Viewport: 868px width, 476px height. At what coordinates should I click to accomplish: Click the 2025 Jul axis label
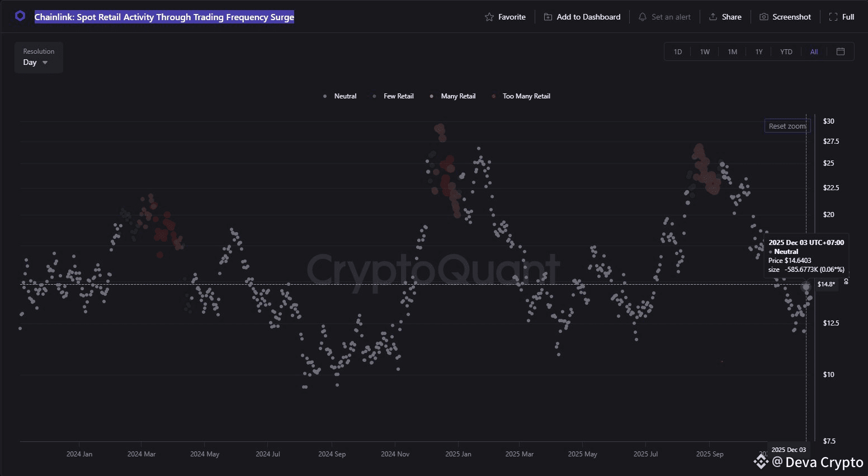point(645,454)
